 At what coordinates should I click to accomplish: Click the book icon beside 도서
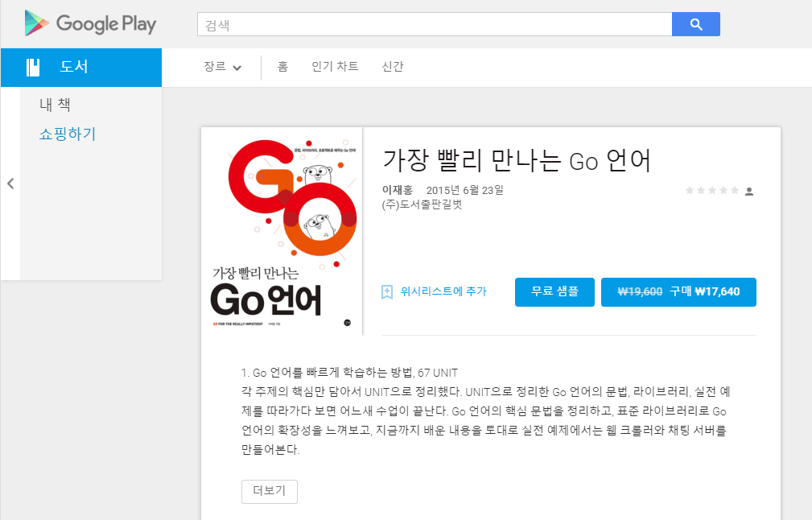[33, 68]
